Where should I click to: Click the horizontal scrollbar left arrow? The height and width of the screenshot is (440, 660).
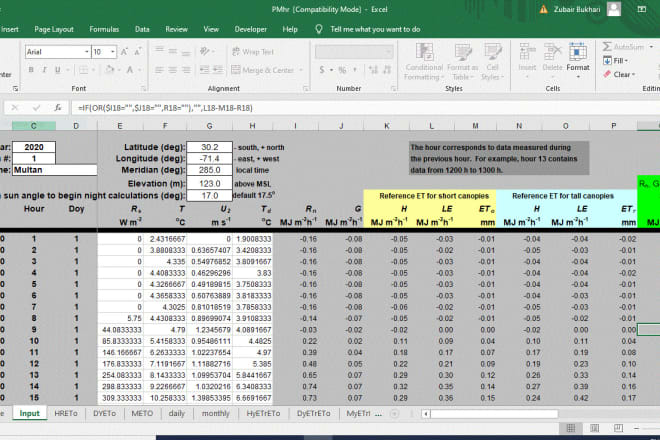tap(426, 414)
